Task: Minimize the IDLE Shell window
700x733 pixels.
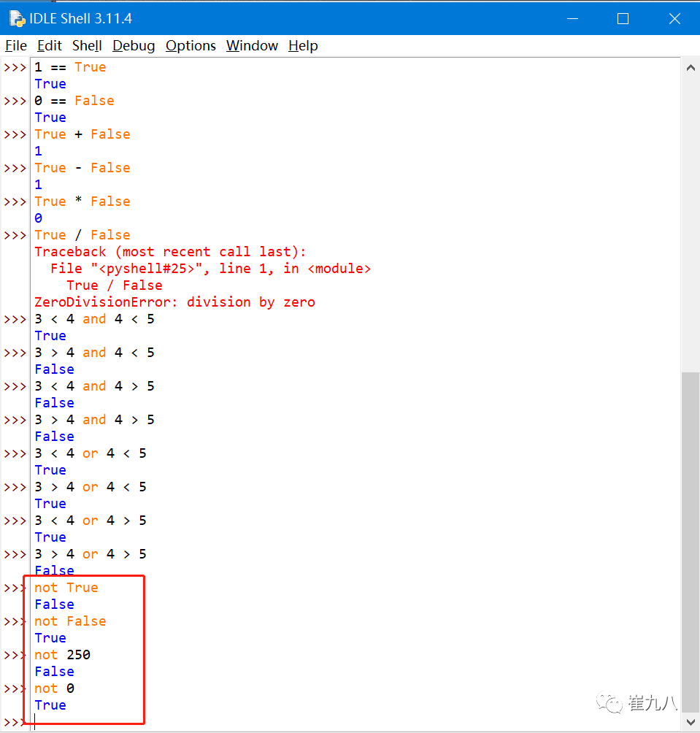Action: coord(572,19)
